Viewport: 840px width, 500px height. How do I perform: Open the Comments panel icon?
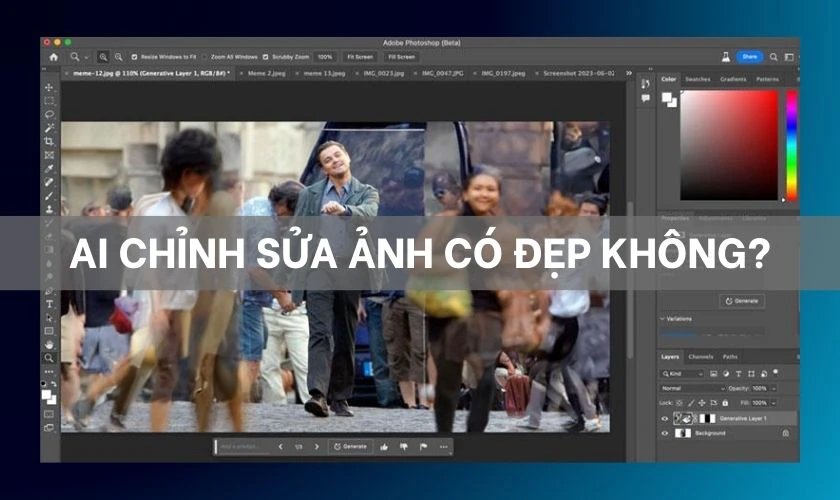[x=645, y=98]
